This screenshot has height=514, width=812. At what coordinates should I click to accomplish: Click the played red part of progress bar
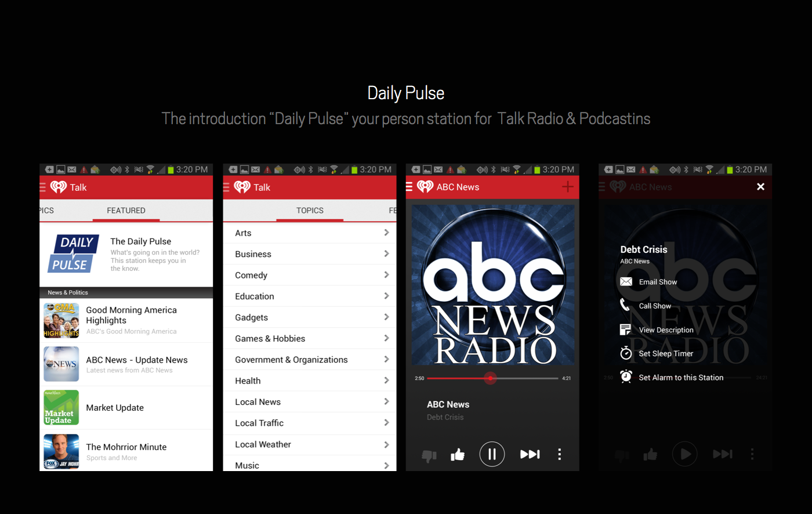[x=456, y=378]
